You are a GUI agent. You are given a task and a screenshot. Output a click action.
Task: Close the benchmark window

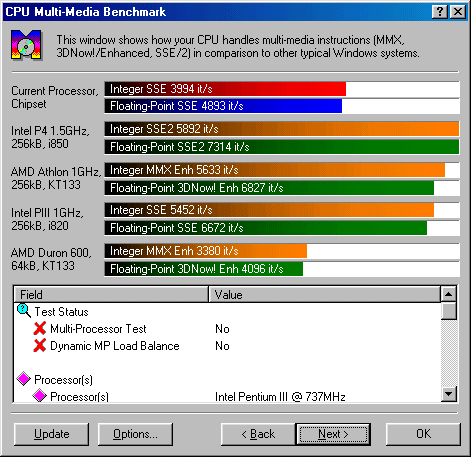click(458, 12)
